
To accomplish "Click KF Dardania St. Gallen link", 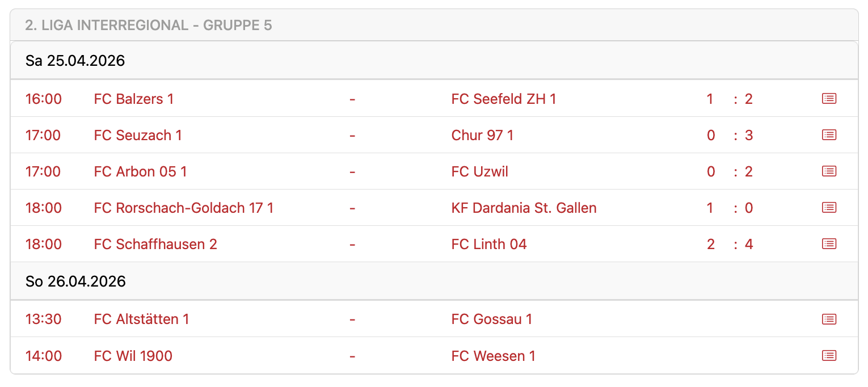I will coord(524,208).
